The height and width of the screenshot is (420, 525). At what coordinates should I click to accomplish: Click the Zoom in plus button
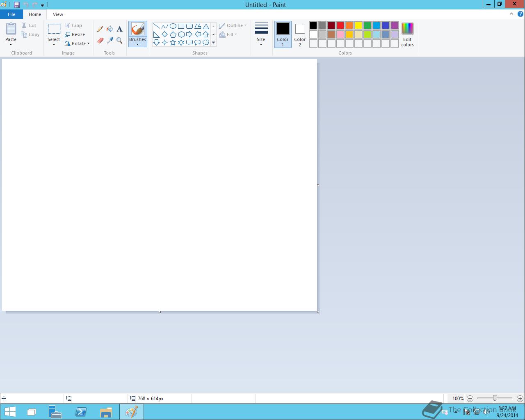point(520,398)
